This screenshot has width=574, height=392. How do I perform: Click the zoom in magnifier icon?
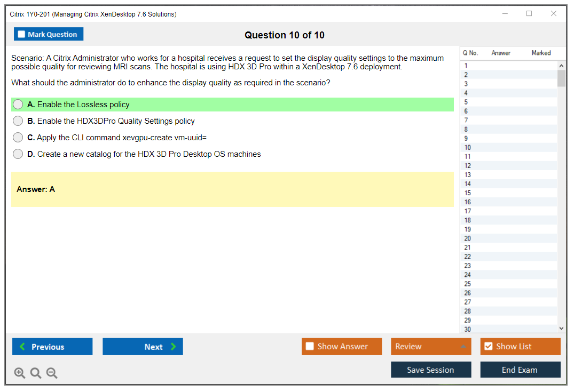coord(20,373)
